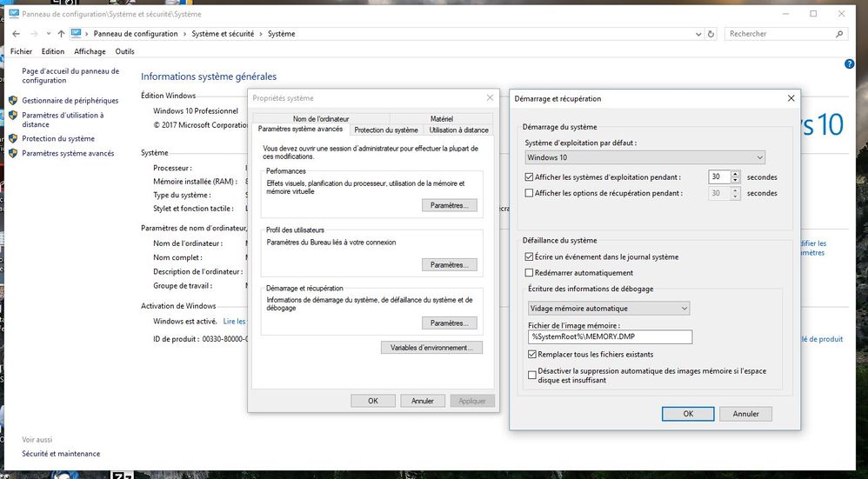Toggle Écrire un événement dans le journal système

click(x=529, y=257)
